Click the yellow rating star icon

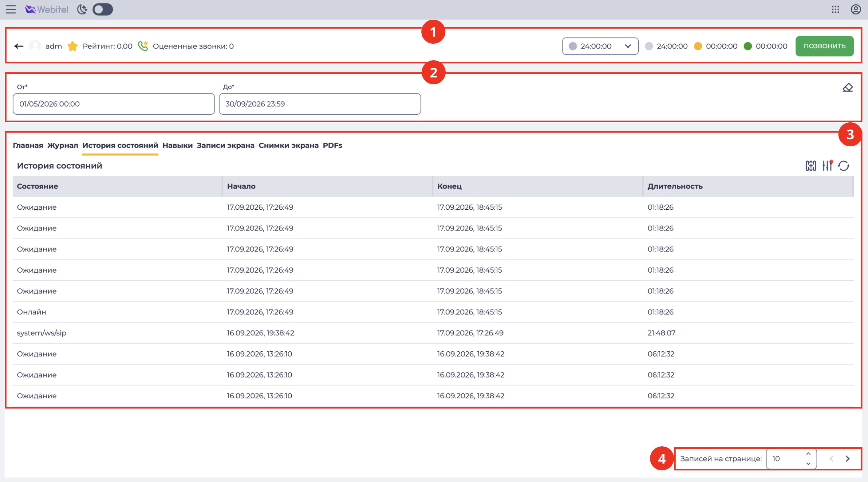pyautogui.click(x=73, y=46)
